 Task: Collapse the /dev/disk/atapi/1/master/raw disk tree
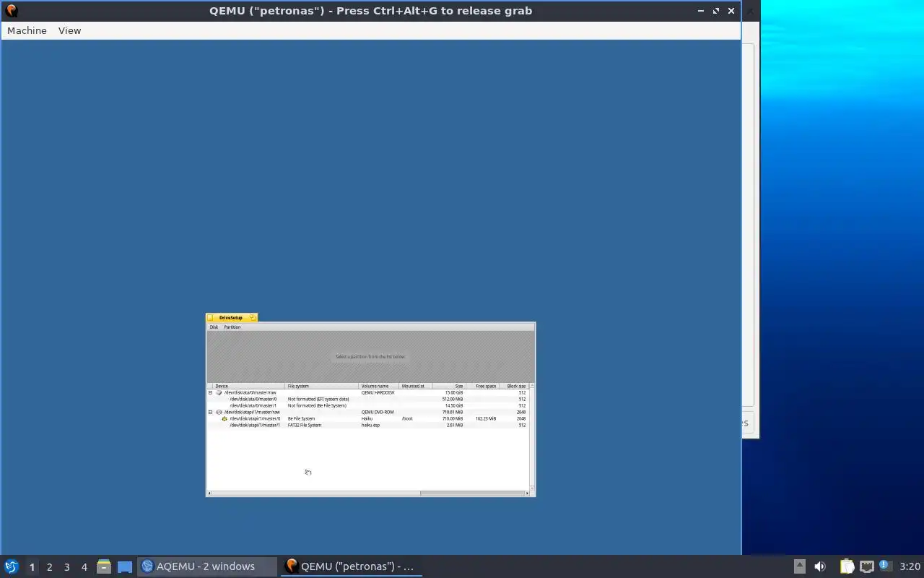210,412
